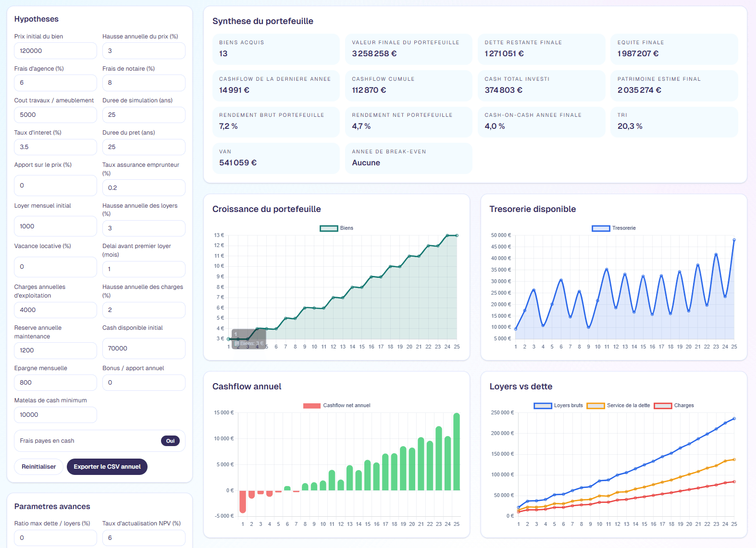Toggle Service de la dette legend swatch
The image size is (756, 548).
[x=596, y=406]
